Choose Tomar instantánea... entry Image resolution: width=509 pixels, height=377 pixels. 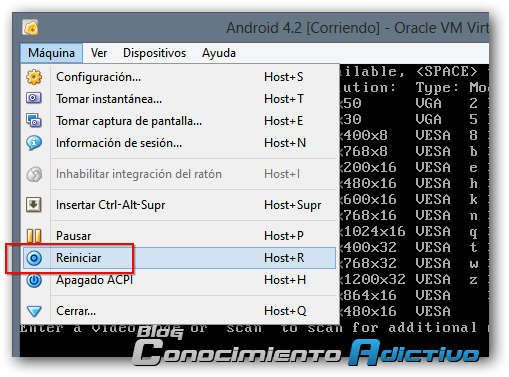tap(179, 99)
